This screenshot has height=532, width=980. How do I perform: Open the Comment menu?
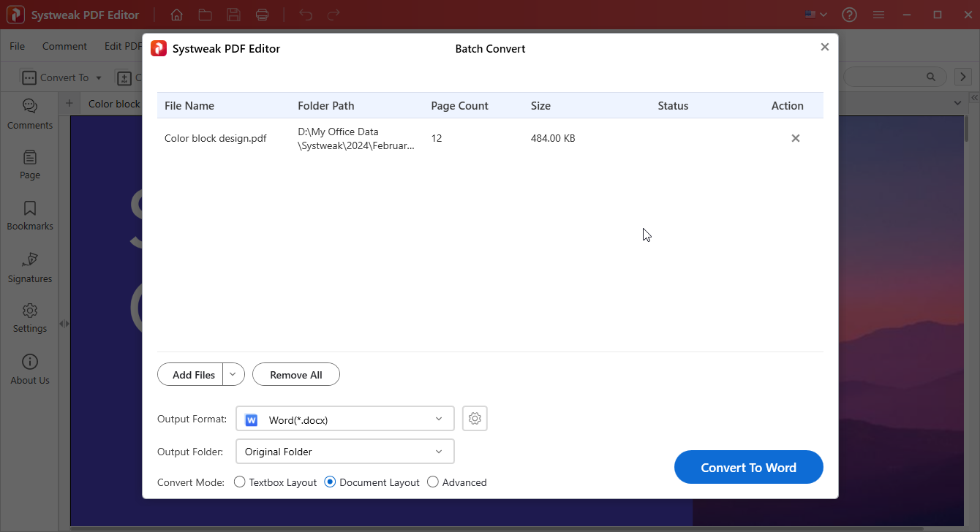pos(64,46)
